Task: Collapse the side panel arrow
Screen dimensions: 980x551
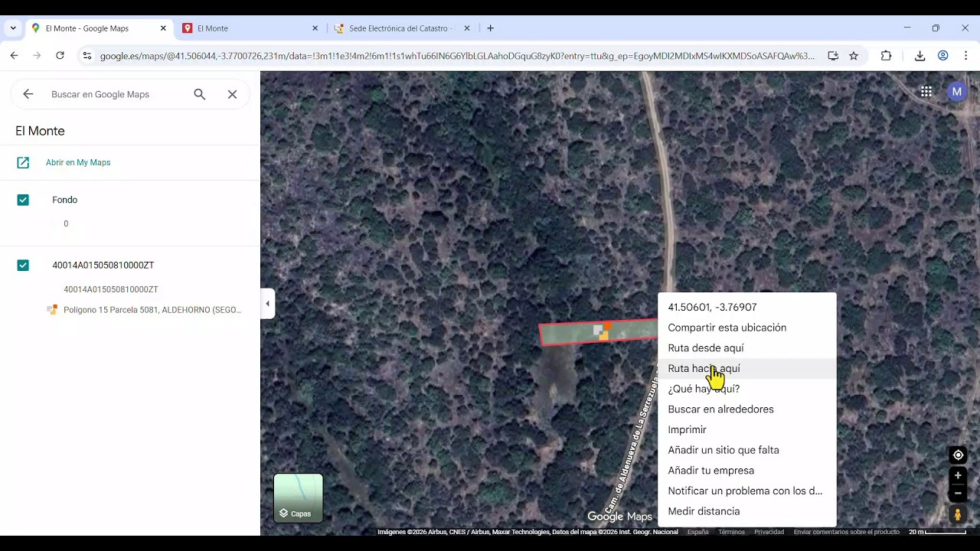Action: pyautogui.click(x=267, y=304)
